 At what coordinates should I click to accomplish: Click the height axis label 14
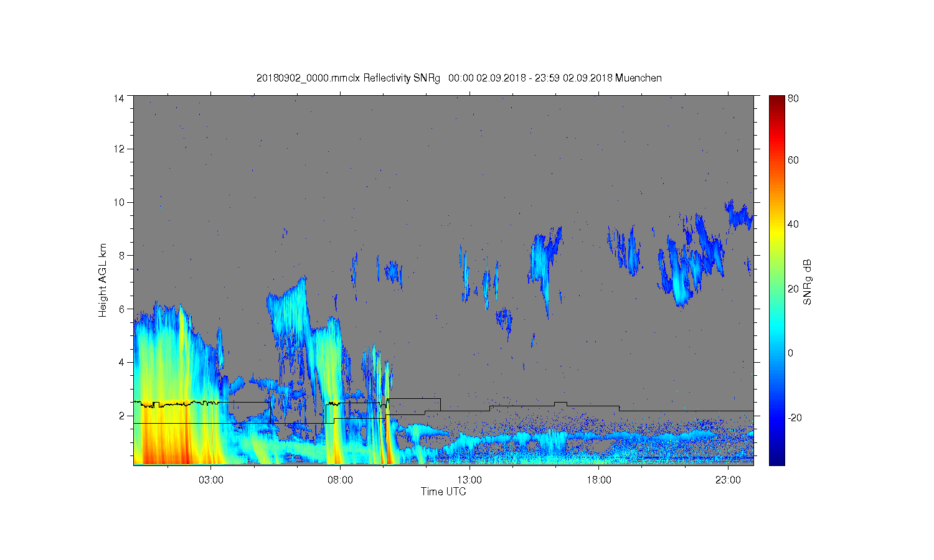click(x=120, y=98)
